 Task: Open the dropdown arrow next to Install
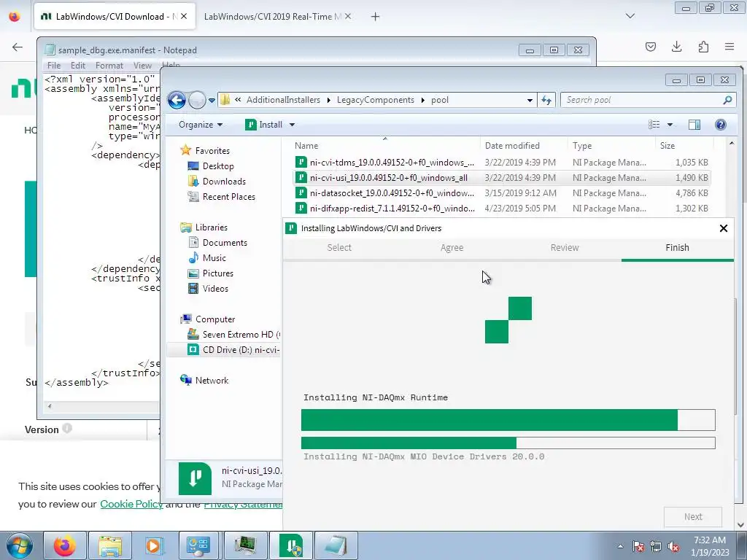tap(292, 125)
